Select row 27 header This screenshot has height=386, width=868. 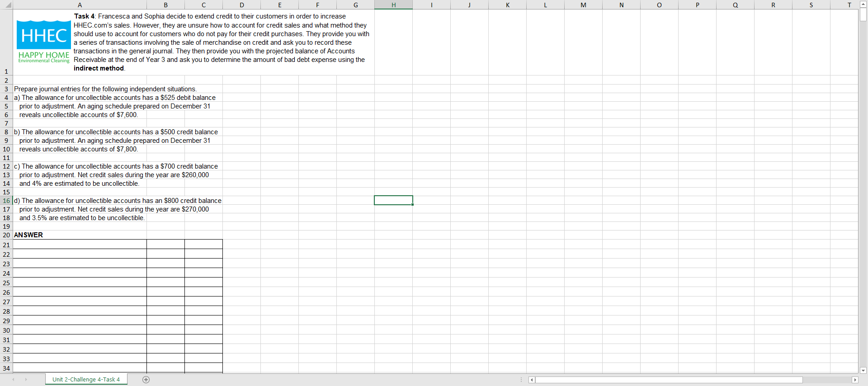(6, 301)
